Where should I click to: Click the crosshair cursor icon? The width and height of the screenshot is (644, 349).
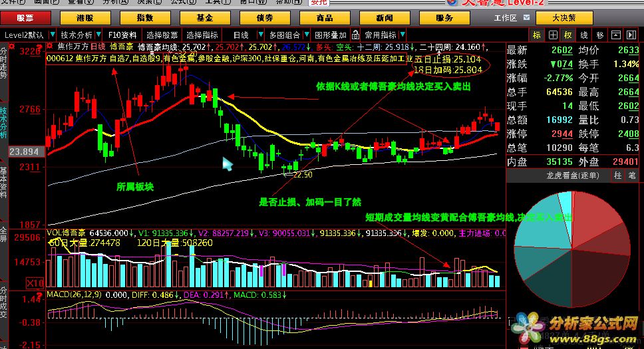[553, 35]
